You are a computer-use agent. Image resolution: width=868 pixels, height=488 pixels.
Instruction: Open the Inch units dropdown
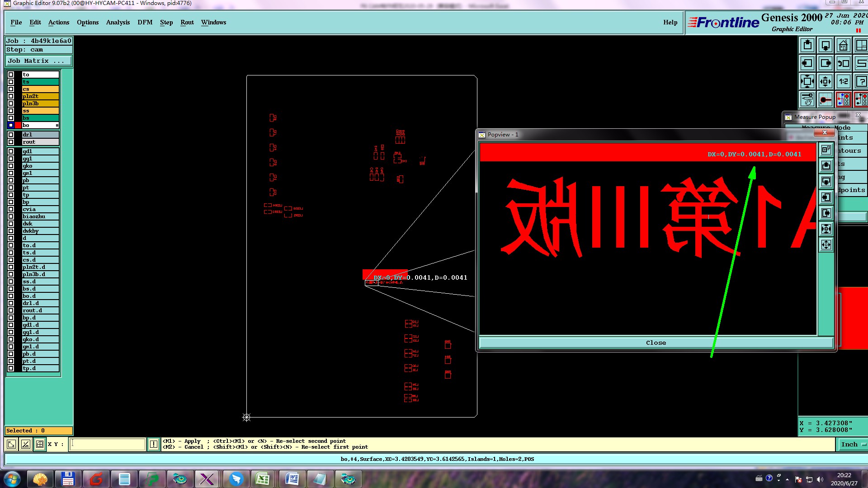[x=853, y=444]
